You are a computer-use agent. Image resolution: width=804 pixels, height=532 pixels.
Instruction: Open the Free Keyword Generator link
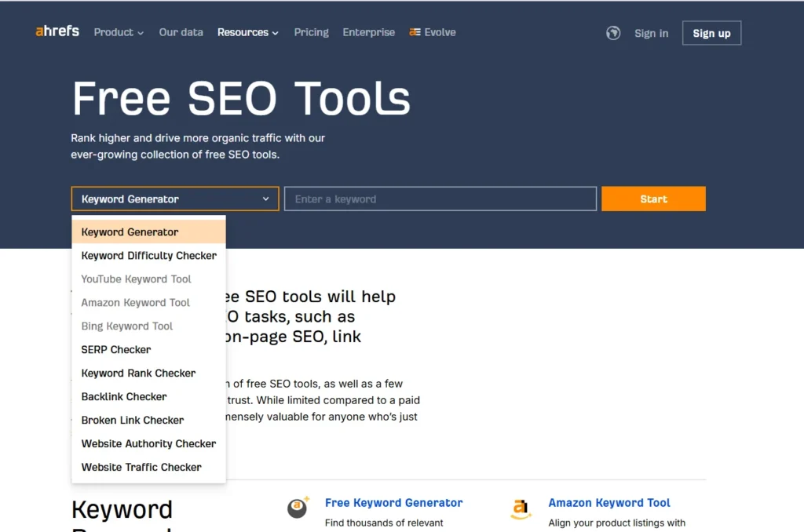tap(394, 503)
